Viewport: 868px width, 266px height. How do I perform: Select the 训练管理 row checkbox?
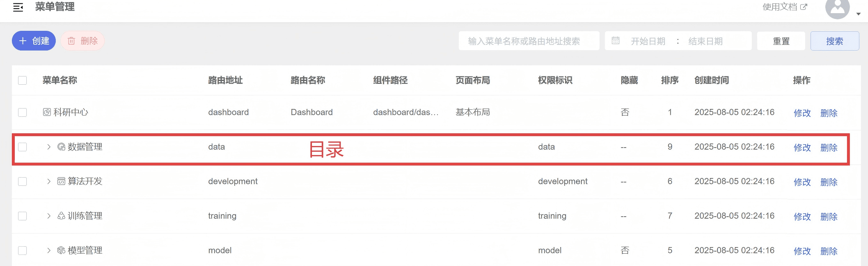click(23, 216)
